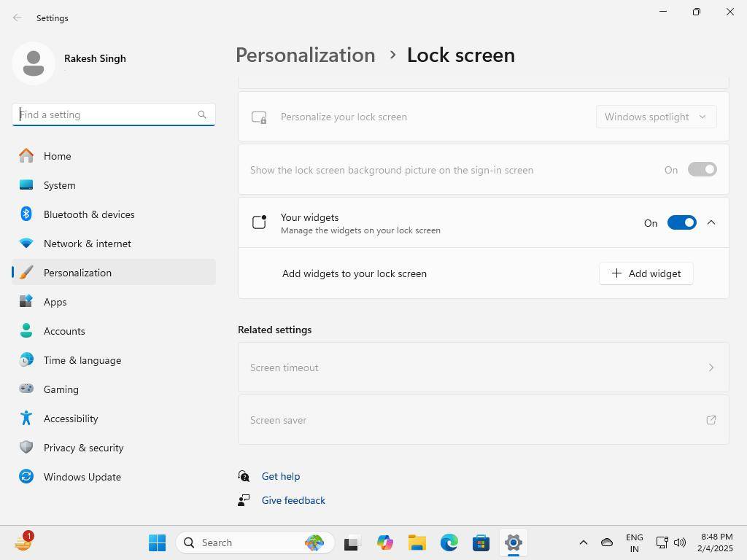Select System in the sidebar

pos(113,184)
